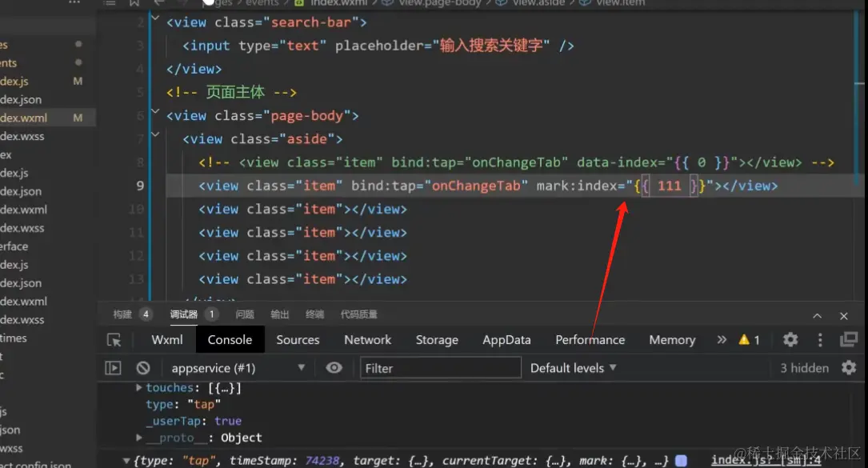The height and width of the screenshot is (468, 868).
Task: Focus the console Filter field
Action: pos(441,368)
